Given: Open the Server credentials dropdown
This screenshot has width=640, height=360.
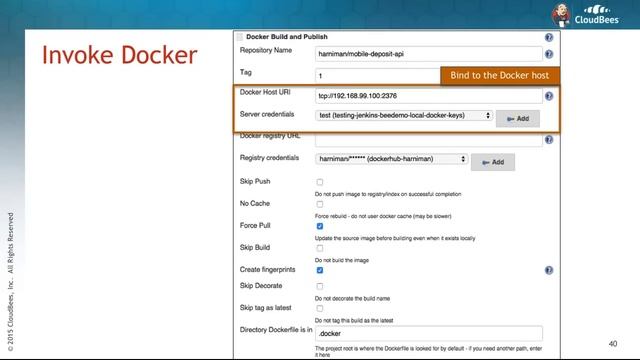Looking at the screenshot, I should (x=404, y=116).
